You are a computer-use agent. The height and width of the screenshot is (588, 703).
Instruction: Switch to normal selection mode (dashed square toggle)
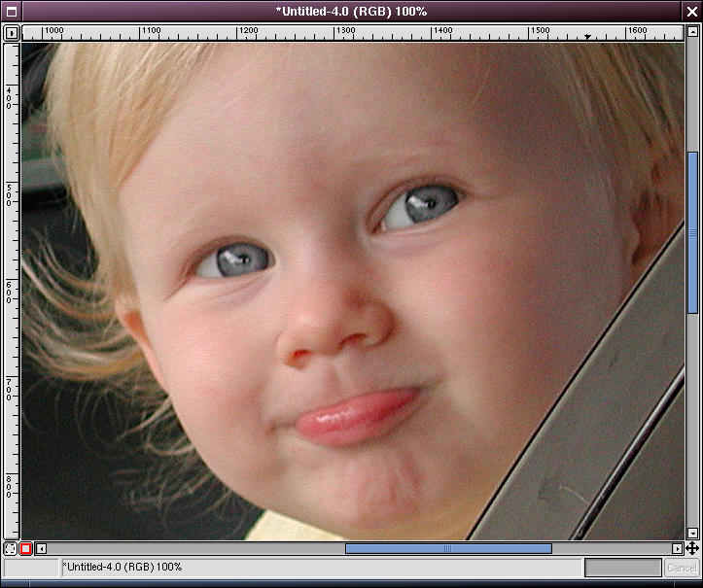click(x=11, y=549)
